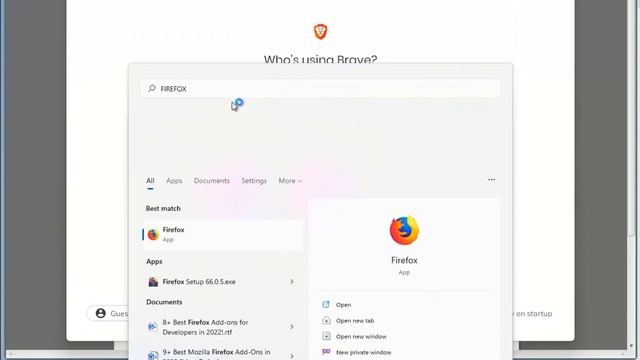
Task: Expand the More filter dropdown
Action: pyautogui.click(x=290, y=181)
